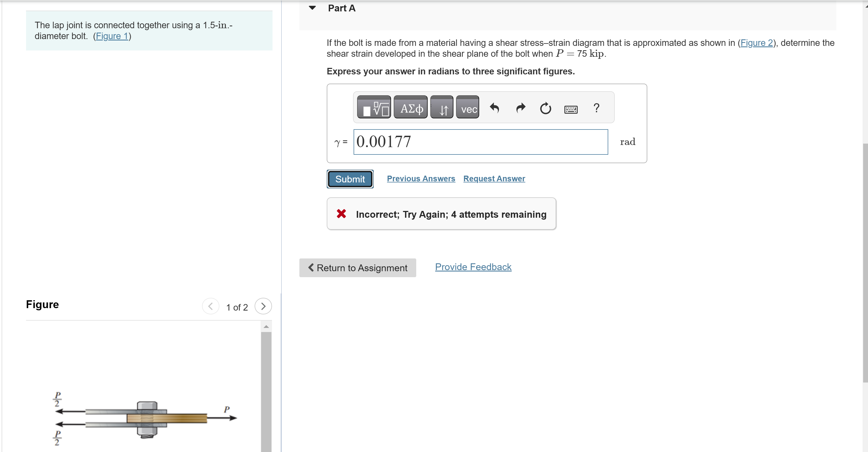Redo the answer edit
868x452 pixels.
point(521,108)
